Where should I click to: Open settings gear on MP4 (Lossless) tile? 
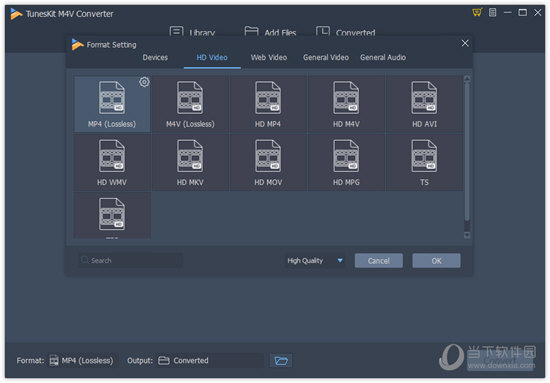click(144, 82)
